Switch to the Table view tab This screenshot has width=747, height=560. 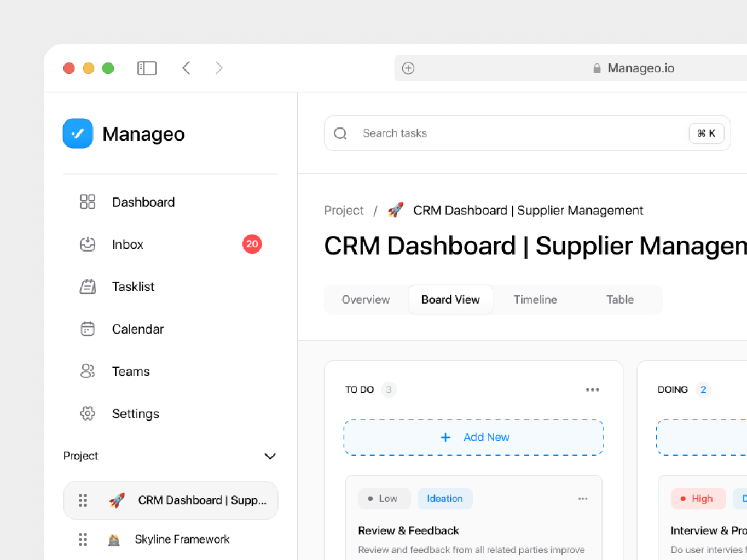click(619, 299)
